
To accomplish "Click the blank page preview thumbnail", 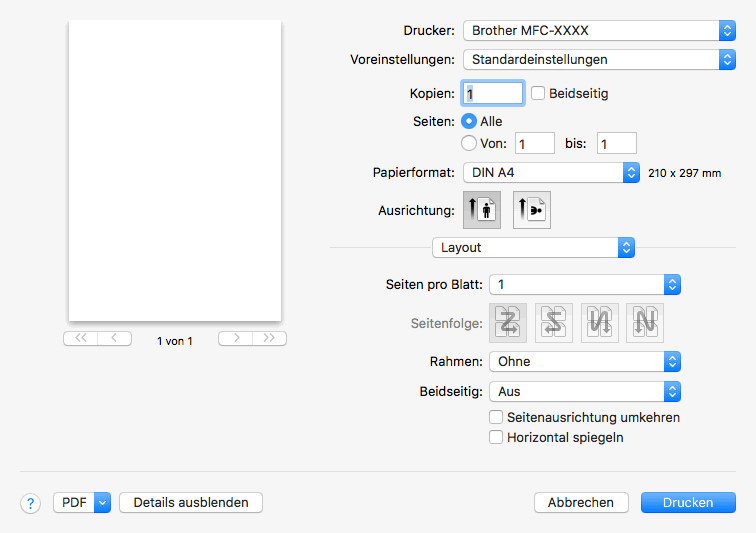I will coord(175,171).
